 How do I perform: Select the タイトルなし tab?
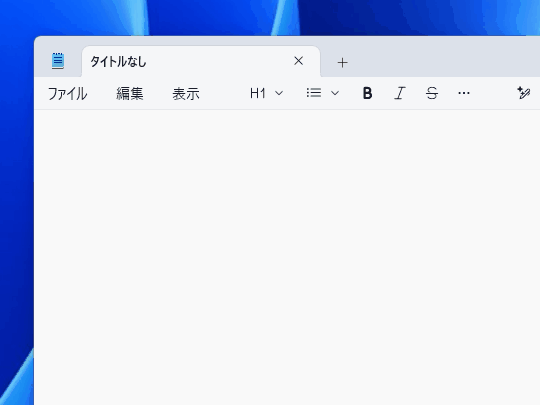tap(201, 62)
